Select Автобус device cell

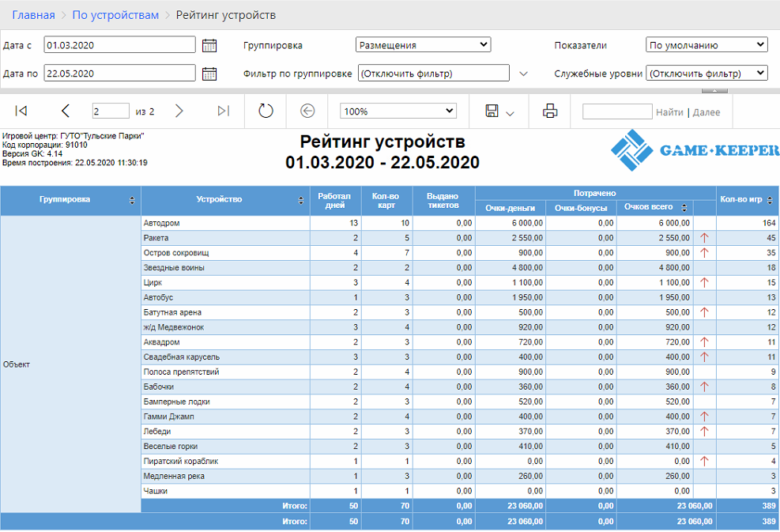coord(226,297)
